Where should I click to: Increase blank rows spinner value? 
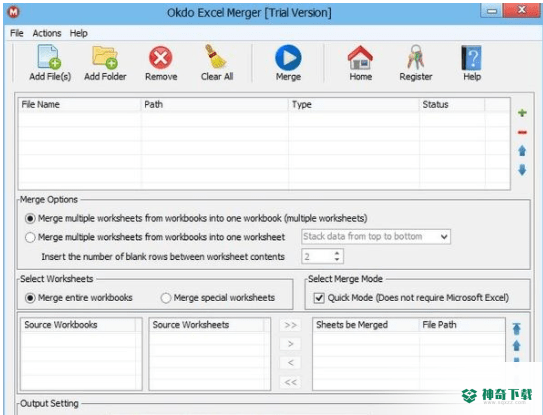pyautogui.click(x=337, y=253)
